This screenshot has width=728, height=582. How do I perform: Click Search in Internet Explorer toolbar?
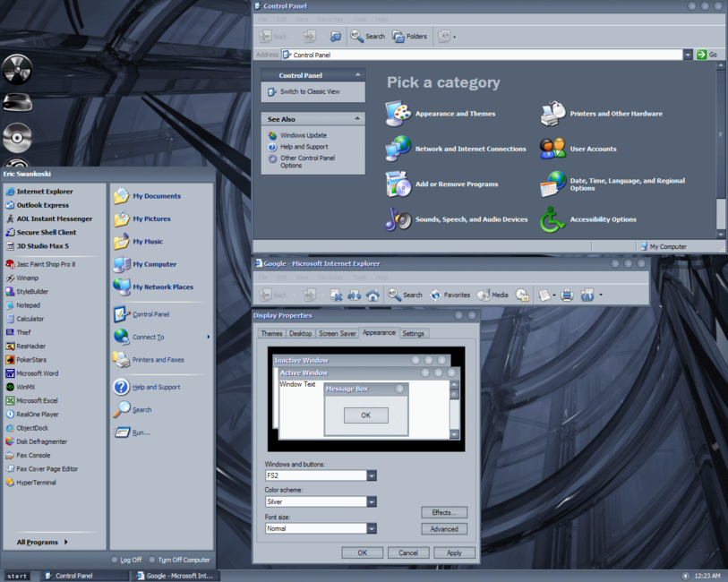pyautogui.click(x=405, y=295)
